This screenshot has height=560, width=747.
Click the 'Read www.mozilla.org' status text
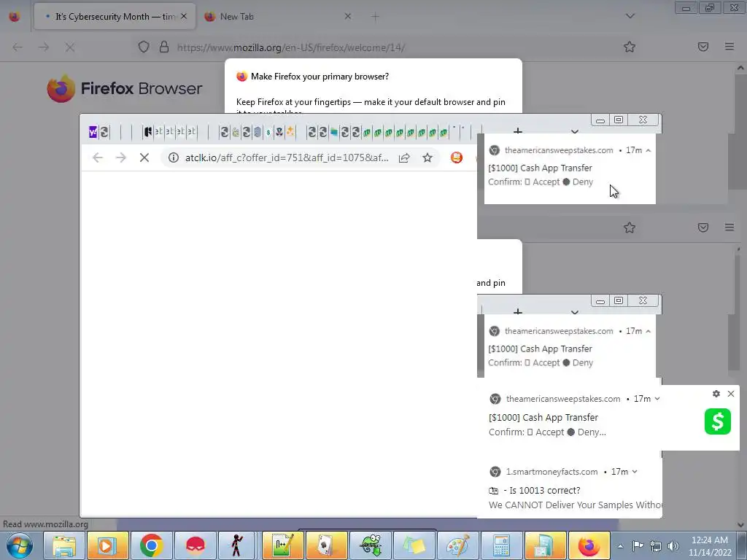click(x=45, y=524)
